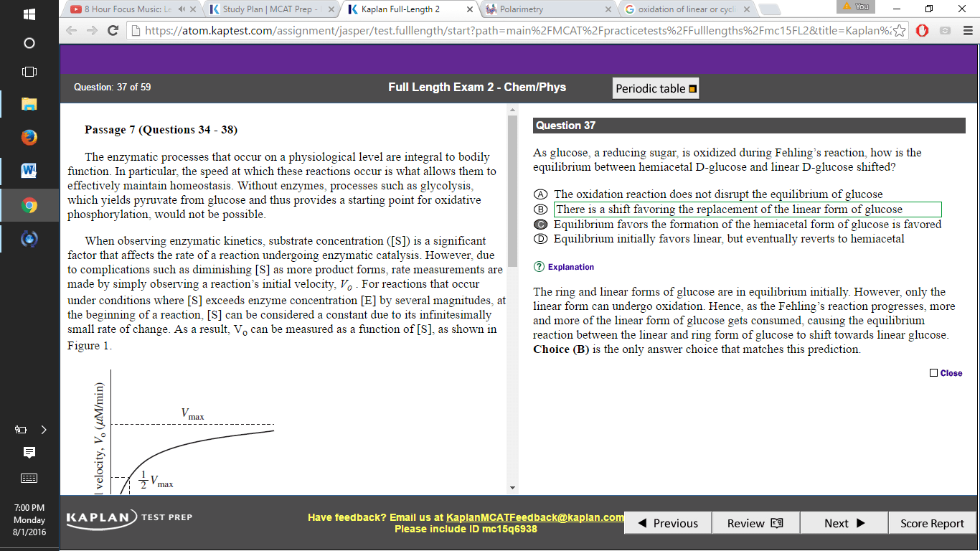980x551 pixels.
Task: Click the Next button
Action: click(x=844, y=523)
